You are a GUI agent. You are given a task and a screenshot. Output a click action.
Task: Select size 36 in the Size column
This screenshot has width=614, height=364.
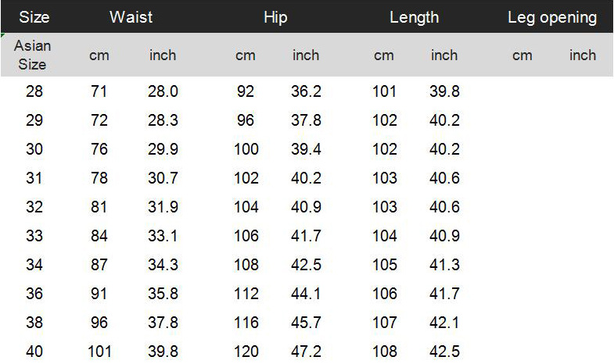tap(34, 294)
